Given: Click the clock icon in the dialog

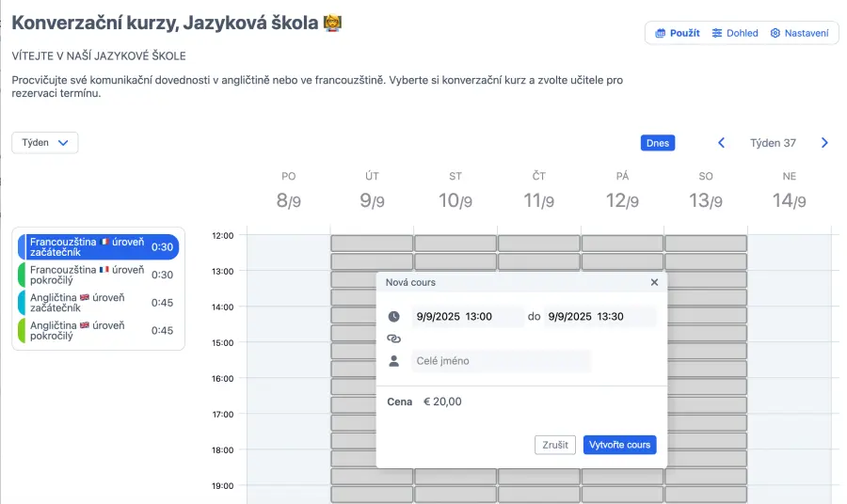Looking at the screenshot, I should tap(393, 317).
